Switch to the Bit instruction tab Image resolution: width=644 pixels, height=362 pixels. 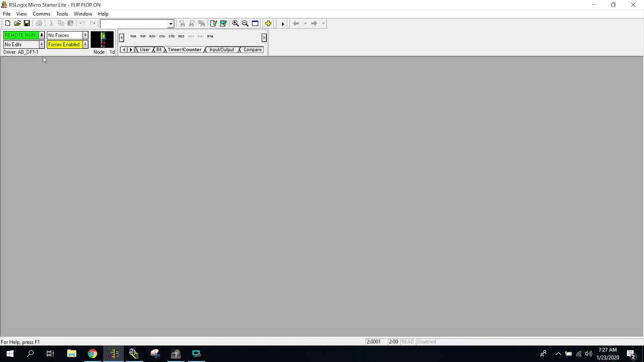tap(158, 50)
